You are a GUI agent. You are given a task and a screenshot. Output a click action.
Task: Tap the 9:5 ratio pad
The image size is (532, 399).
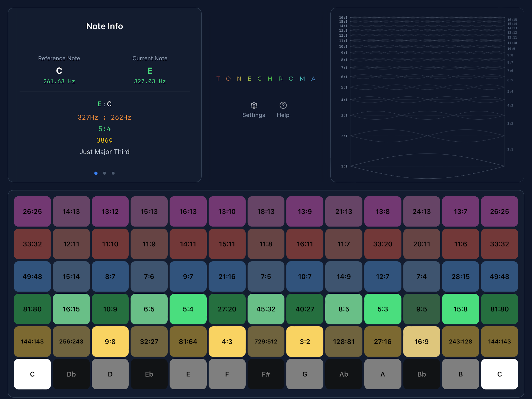coord(422,309)
